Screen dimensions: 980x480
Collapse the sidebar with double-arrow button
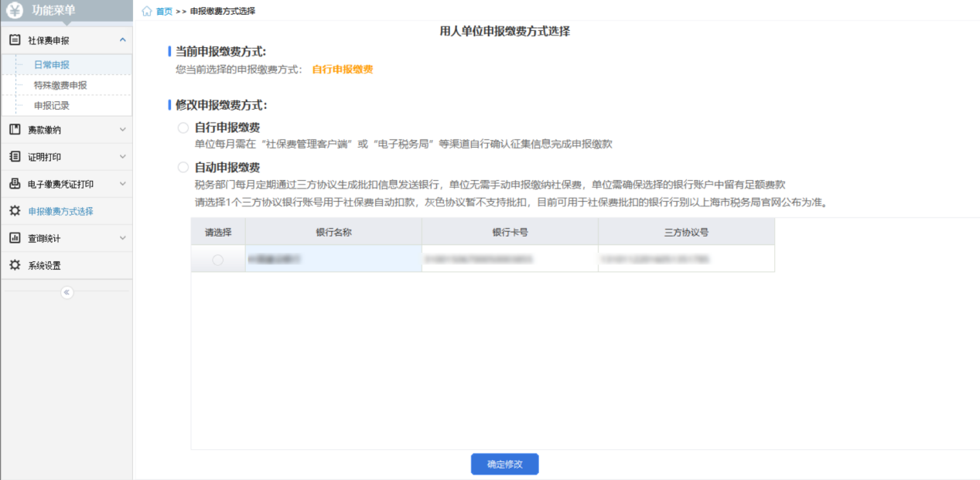click(67, 292)
